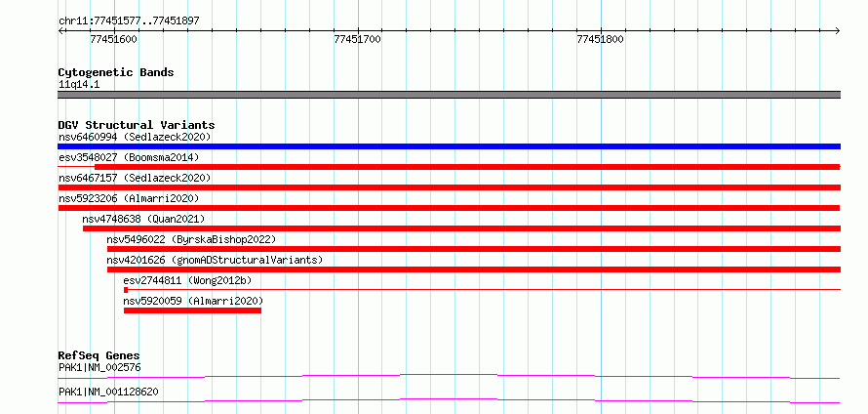Click the red esv3548027 variant bar
This screenshot has width=868, height=414.
coord(467,167)
